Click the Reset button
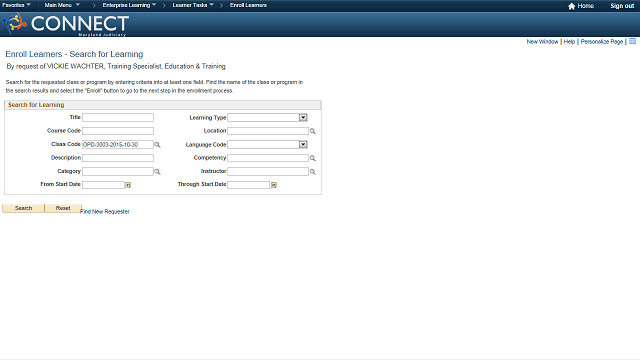The height and width of the screenshot is (360, 640). 63,208
